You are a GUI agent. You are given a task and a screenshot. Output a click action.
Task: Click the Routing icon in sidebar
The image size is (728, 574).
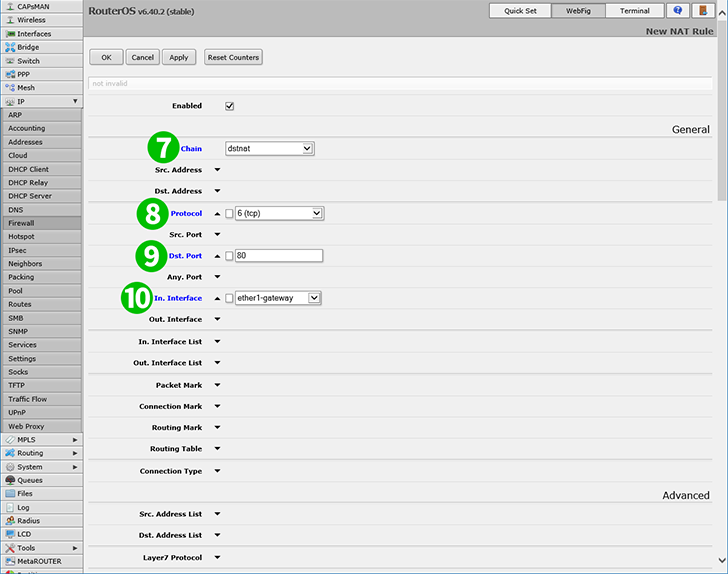click(10, 453)
